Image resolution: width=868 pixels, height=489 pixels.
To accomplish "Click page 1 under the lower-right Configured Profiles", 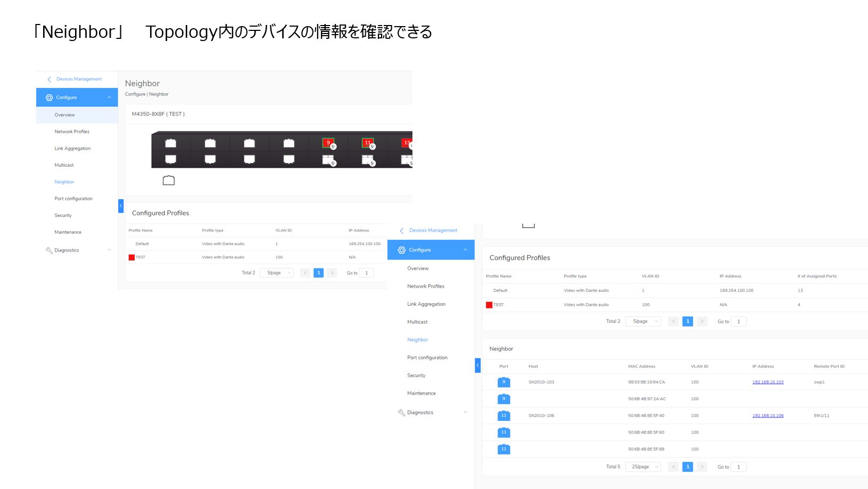I will pos(688,321).
